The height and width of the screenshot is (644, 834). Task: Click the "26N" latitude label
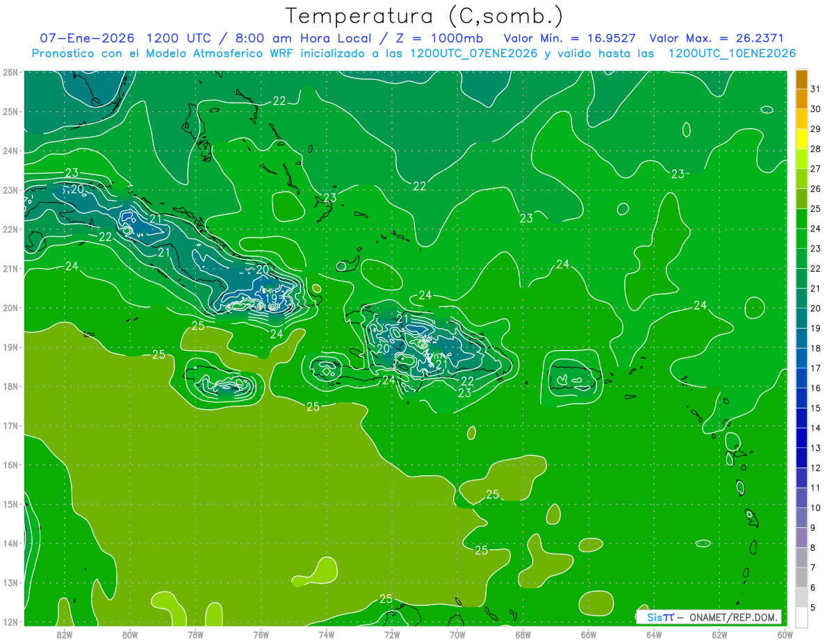coord(10,72)
